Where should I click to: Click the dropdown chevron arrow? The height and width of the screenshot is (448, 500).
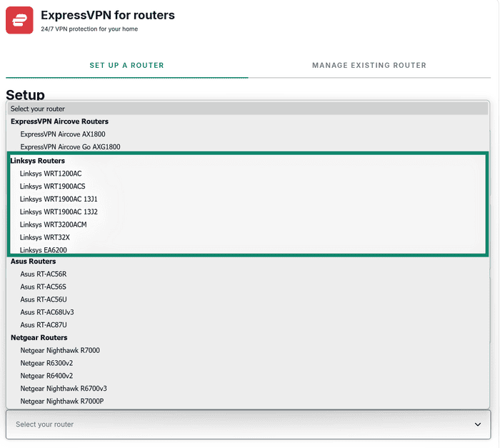(x=477, y=424)
